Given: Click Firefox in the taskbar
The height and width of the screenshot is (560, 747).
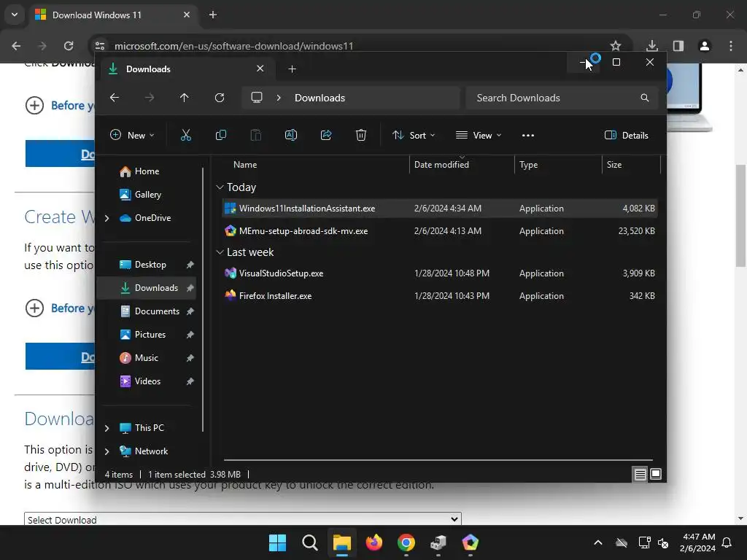Looking at the screenshot, I should click(374, 542).
